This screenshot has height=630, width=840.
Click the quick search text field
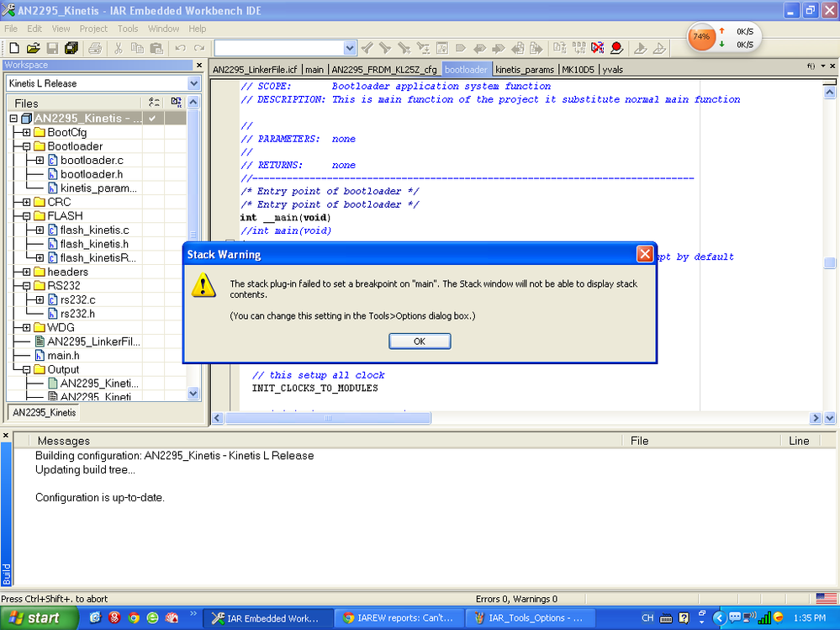[x=279, y=48]
